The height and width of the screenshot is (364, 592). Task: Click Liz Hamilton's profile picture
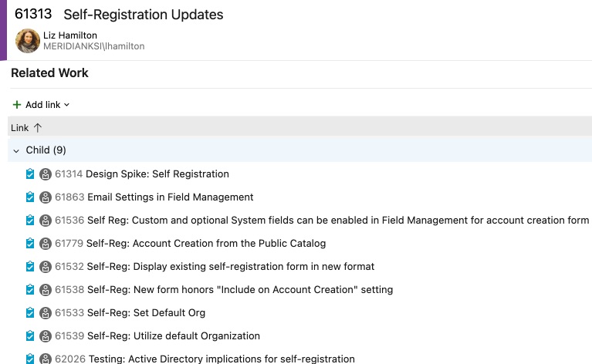click(x=28, y=41)
